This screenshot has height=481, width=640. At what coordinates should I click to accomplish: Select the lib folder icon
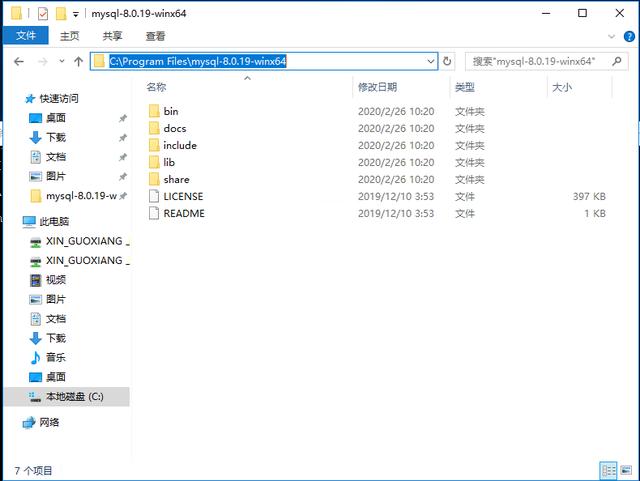pyautogui.click(x=154, y=163)
